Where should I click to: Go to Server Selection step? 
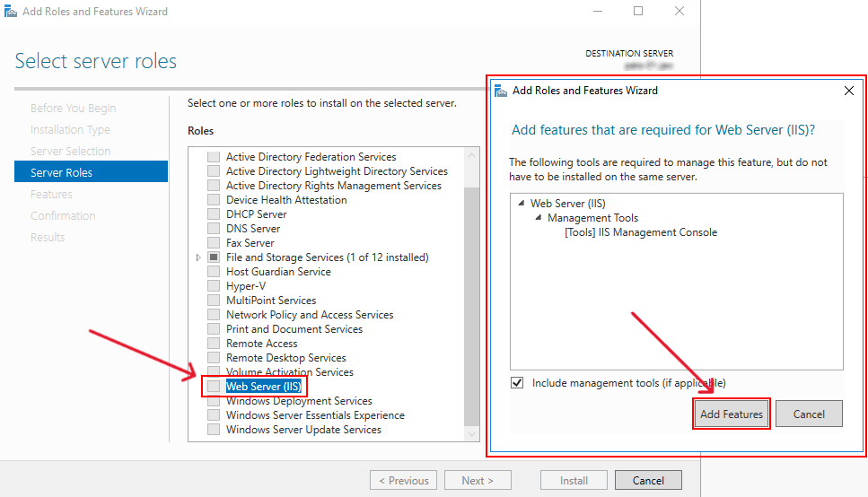coord(70,151)
